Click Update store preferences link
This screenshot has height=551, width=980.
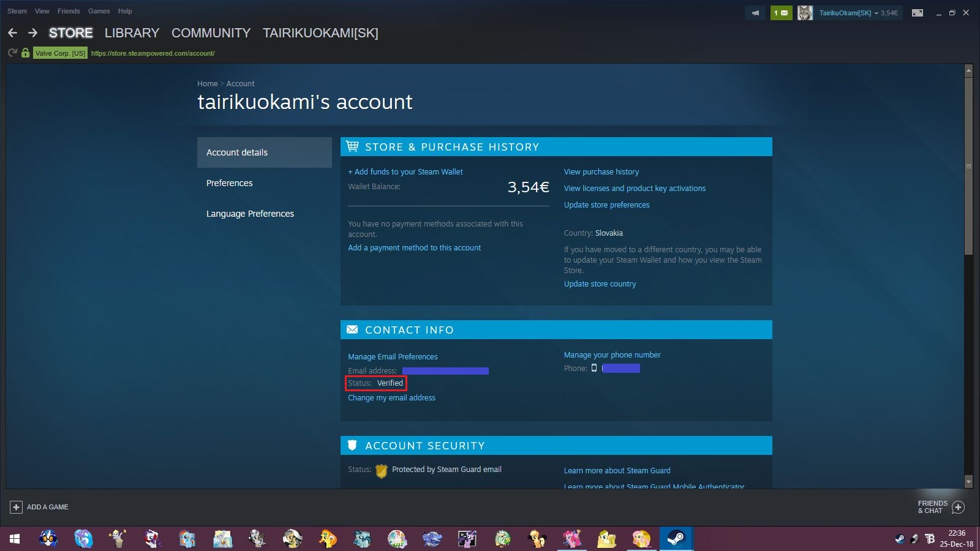pos(606,205)
